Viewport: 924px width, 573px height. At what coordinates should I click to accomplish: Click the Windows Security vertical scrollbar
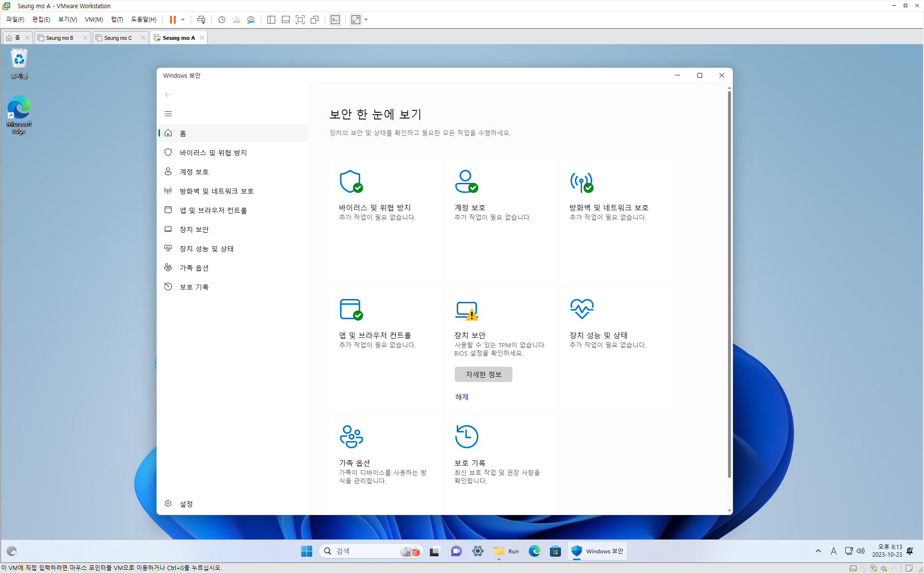729,284
